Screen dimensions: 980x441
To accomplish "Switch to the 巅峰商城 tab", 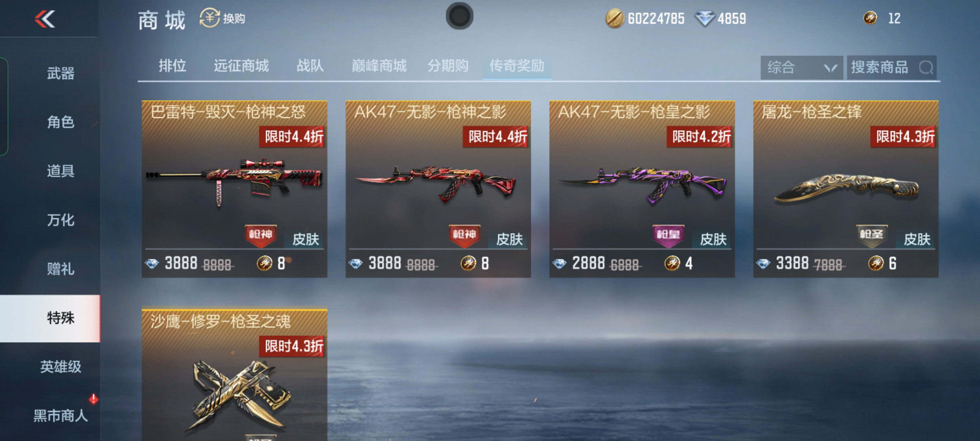I will tap(379, 66).
